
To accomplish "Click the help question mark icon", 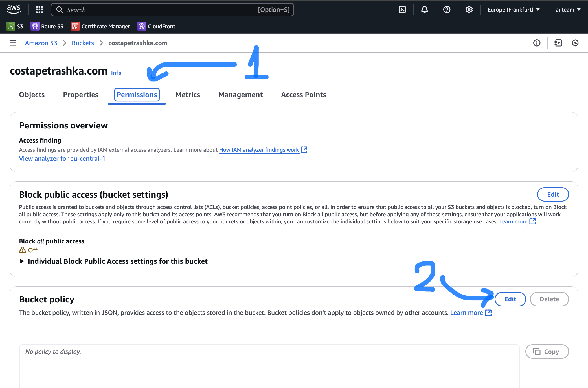I will pos(447,10).
